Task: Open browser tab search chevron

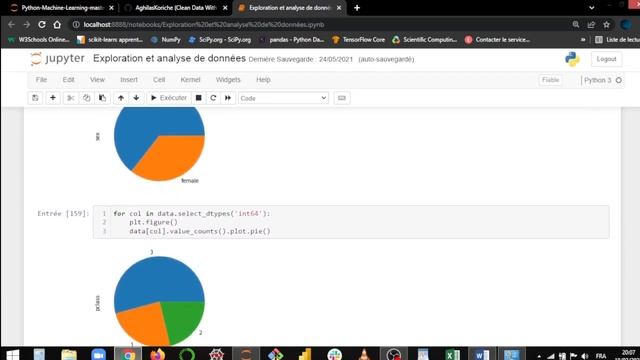Action: [x=591, y=8]
